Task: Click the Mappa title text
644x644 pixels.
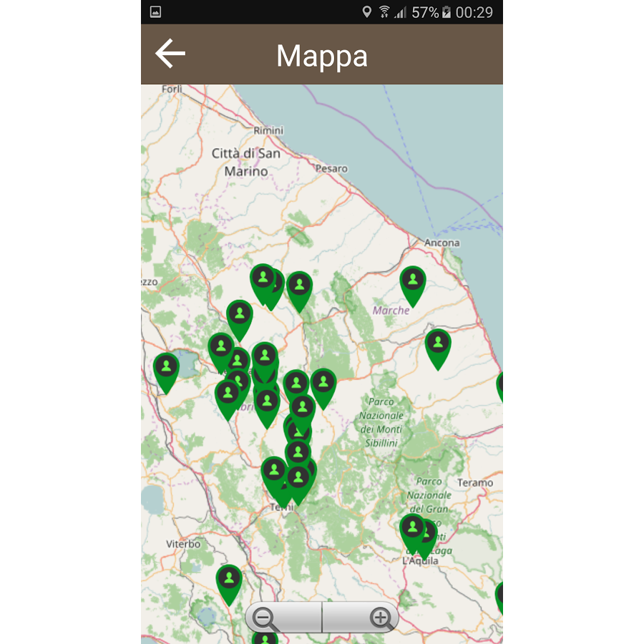Action: pos(322,56)
